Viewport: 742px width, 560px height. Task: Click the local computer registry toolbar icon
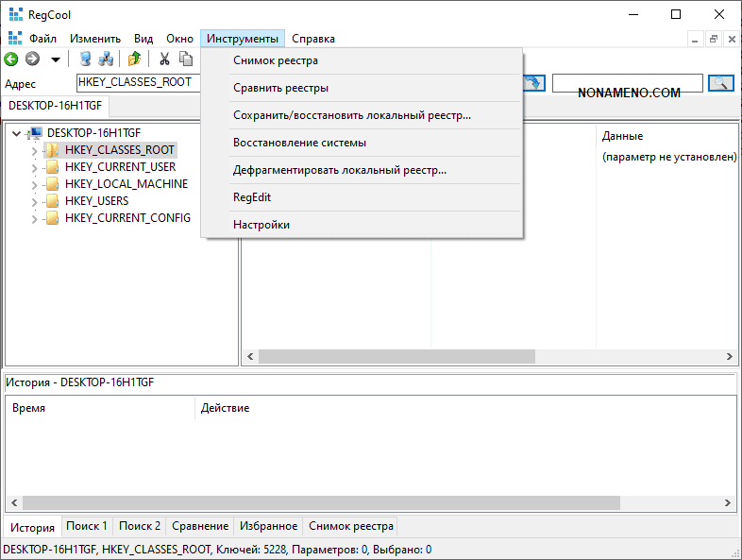pos(86,59)
